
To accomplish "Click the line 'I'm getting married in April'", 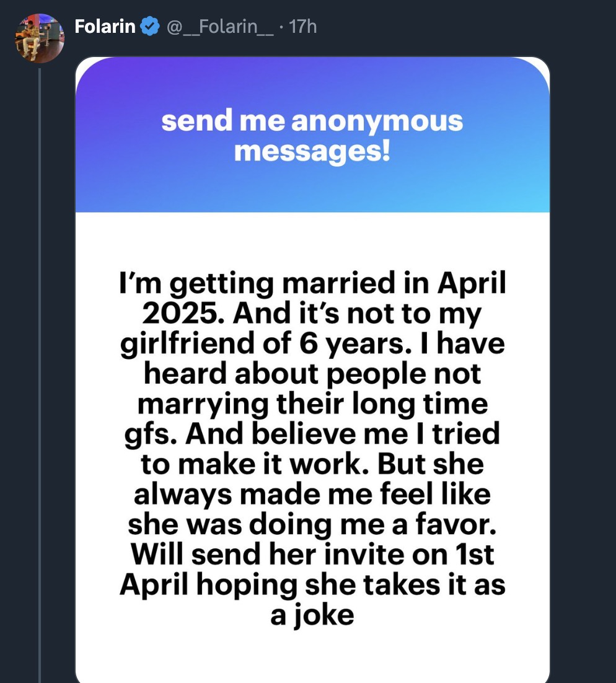I will (x=312, y=284).
